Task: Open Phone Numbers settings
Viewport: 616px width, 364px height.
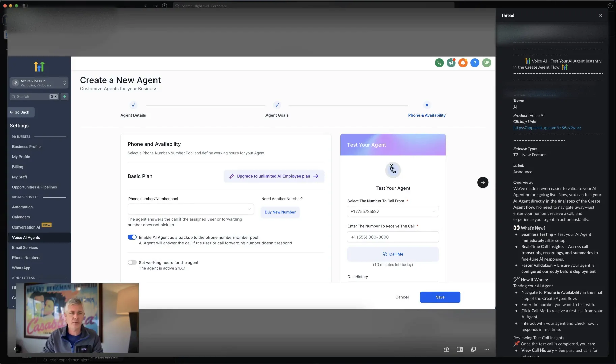Action: pos(26,257)
